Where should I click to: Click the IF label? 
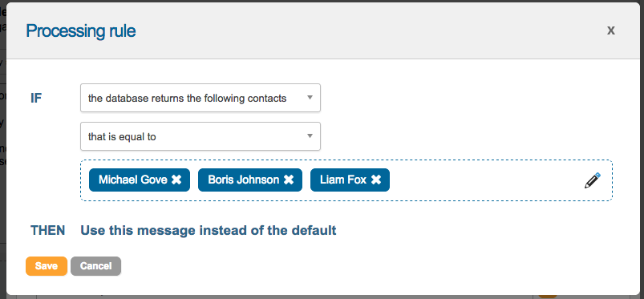(x=36, y=98)
